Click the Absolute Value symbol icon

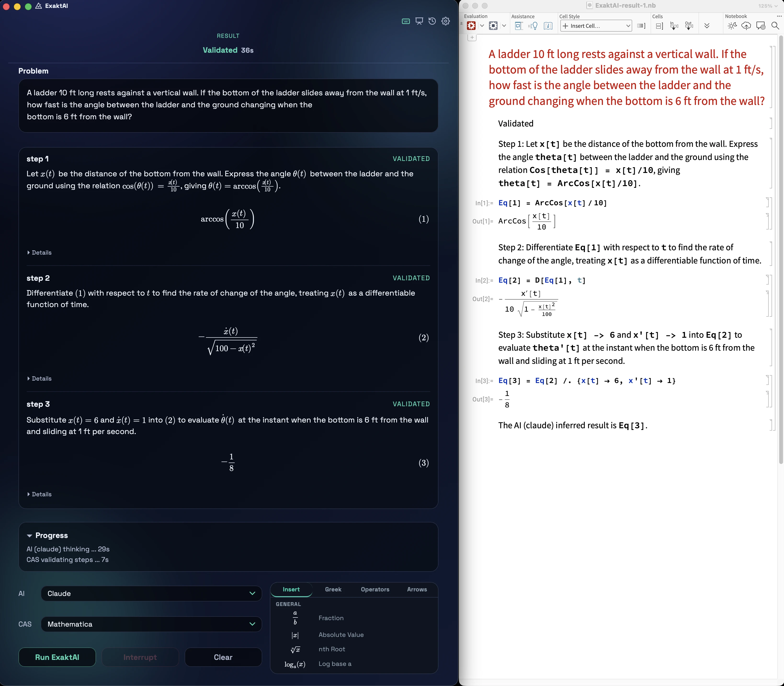click(x=295, y=635)
